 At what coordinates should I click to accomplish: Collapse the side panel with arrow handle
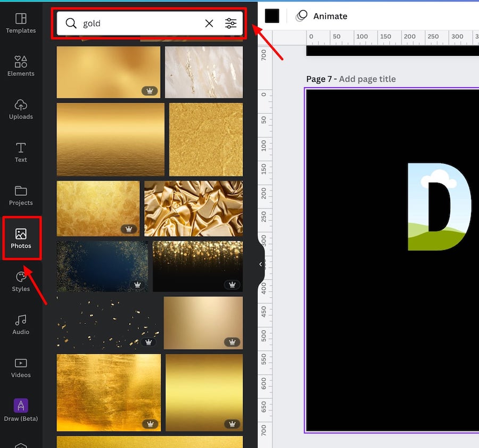coord(261,264)
